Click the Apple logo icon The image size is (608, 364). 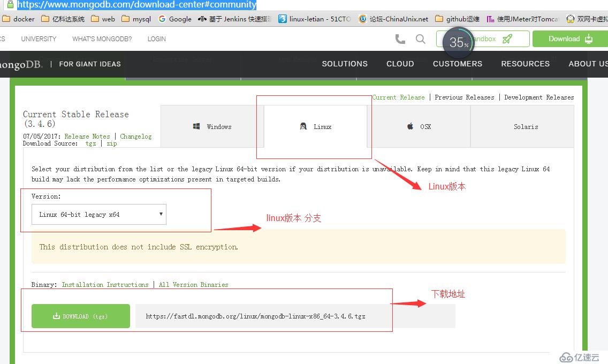[411, 126]
